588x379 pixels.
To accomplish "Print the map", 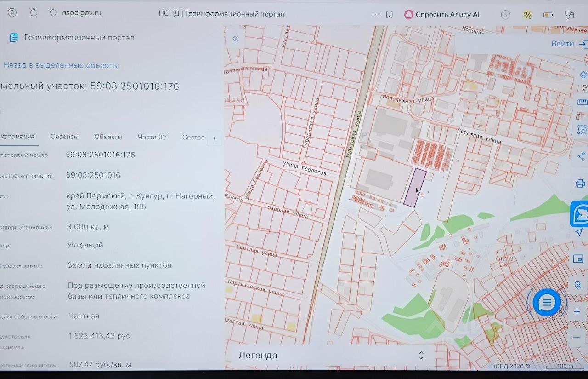I will (x=581, y=184).
